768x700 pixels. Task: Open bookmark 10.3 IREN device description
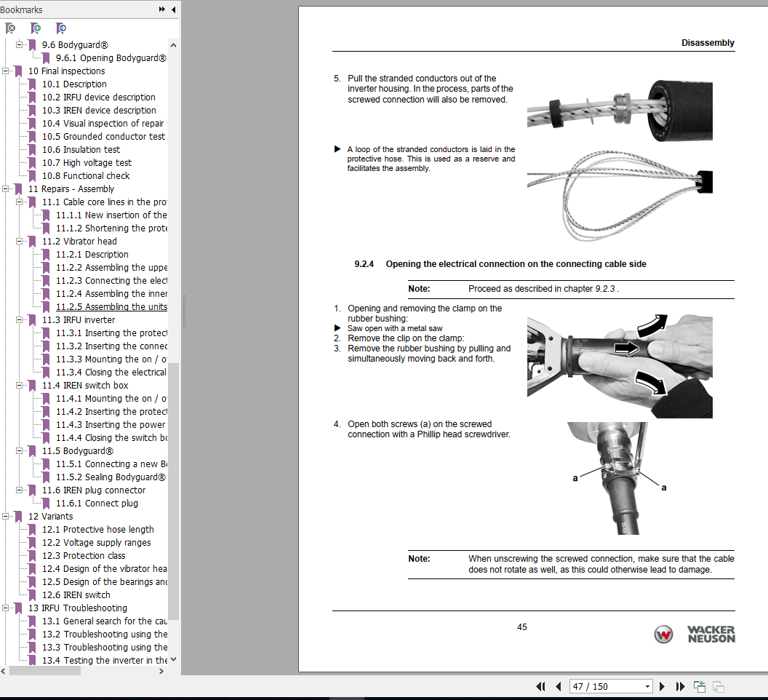pyautogui.click(x=99, y=111)
